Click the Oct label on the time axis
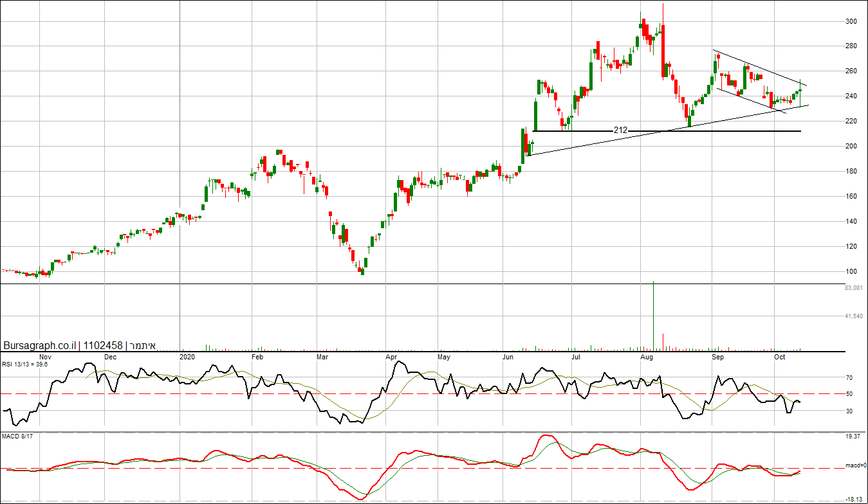This screenshot has height=504, width=868. coord(779,356)
